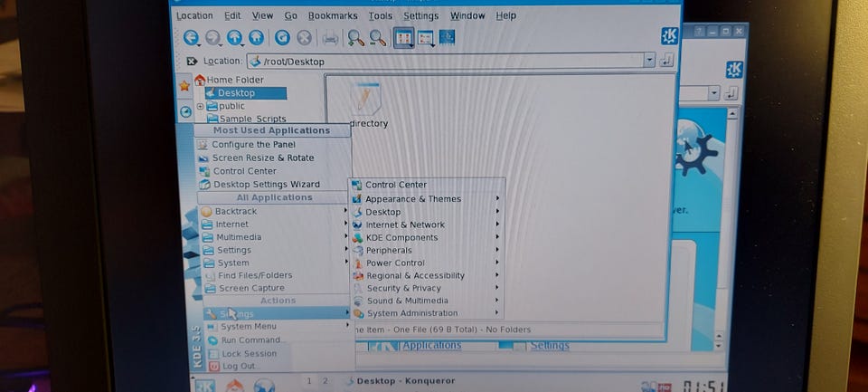Open the Location bar history dropdown
Screen dimensions: 868x392
649,60
